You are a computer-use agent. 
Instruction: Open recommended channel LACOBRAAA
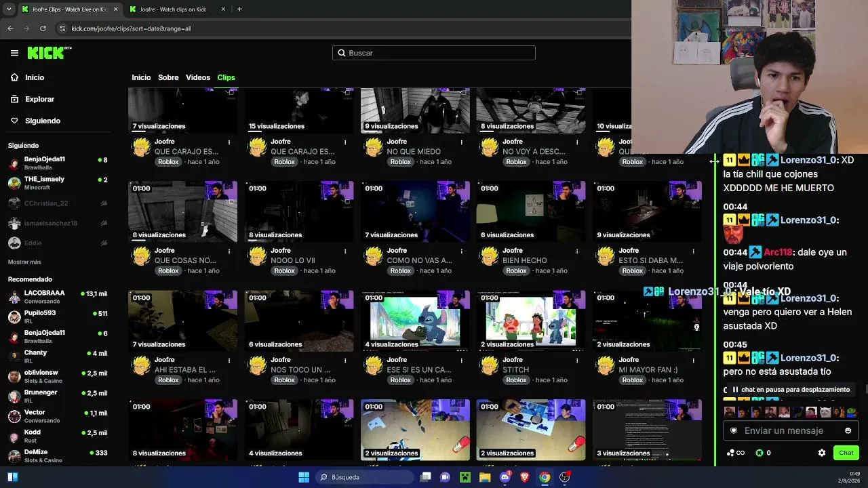click(58, 297)
